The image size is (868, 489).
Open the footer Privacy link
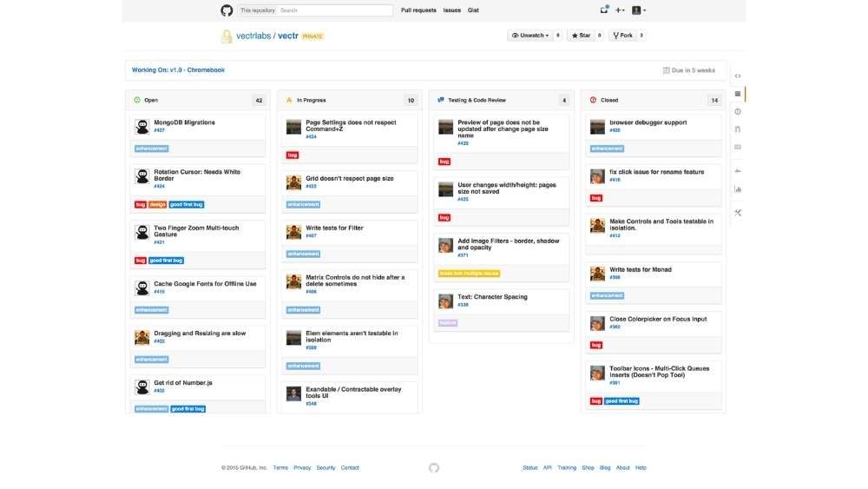302,468
